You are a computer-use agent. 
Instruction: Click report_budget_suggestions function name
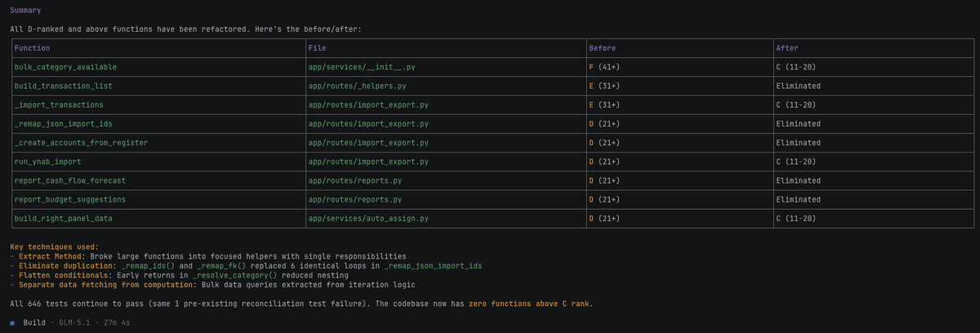(x=69, y=199)
